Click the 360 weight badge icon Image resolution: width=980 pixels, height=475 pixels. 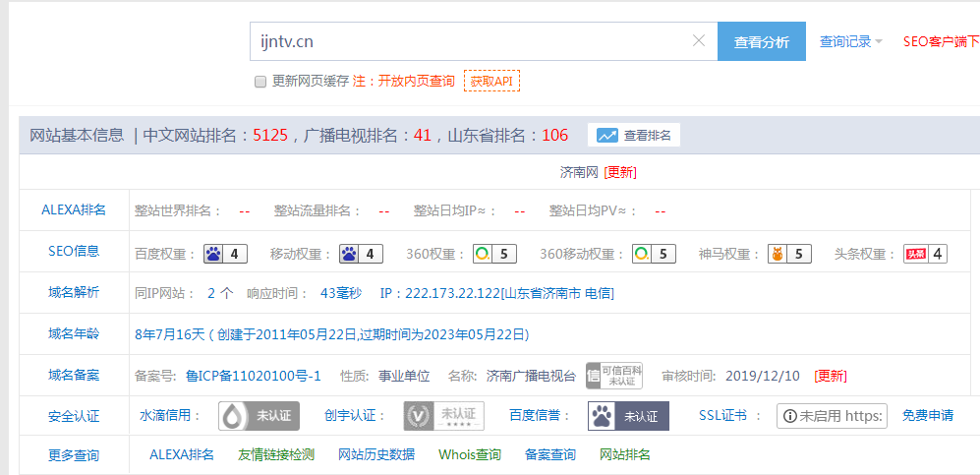click(x=493, y=254)
